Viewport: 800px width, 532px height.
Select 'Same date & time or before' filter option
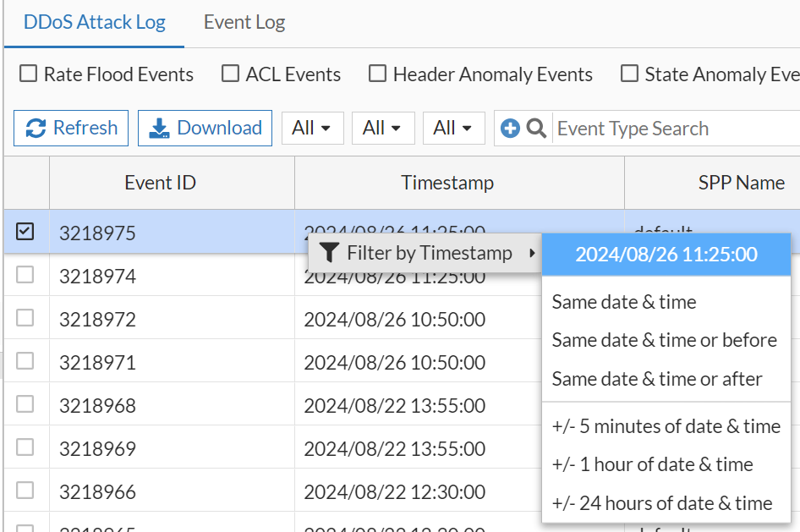(666, 340)
